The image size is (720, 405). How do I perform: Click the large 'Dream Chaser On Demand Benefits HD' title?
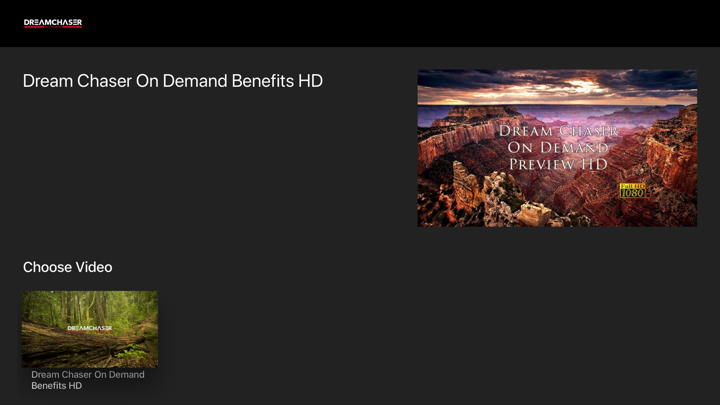pos(173,81)
